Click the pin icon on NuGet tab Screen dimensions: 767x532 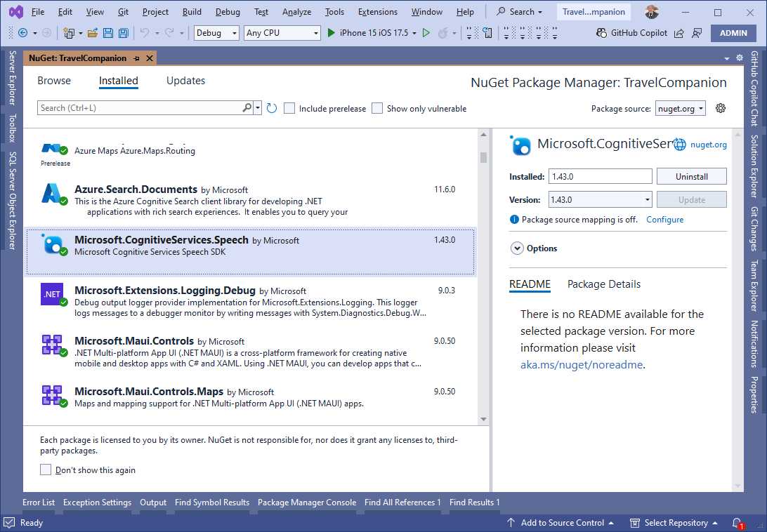click(x=136, y=58)
